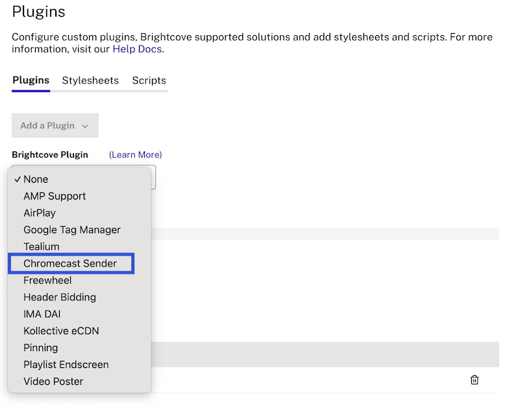Choose None from the plugin list
Viewport: 520px width, 420px height.
click(x=36, y=179)
